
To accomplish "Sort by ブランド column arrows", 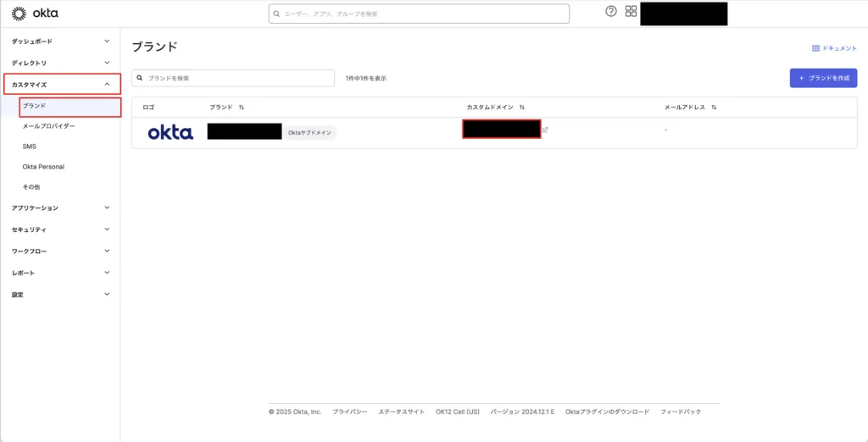I will (x=242, y=108).
